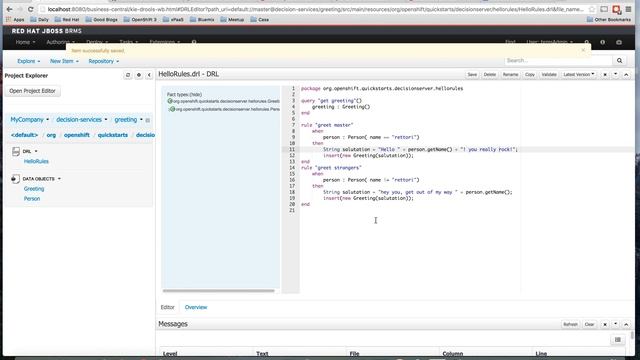Dismiss the 'Item successfully saved' notification
Image resolution: width=640 pixels, height=360 pixels.
[x=583, y=50]
